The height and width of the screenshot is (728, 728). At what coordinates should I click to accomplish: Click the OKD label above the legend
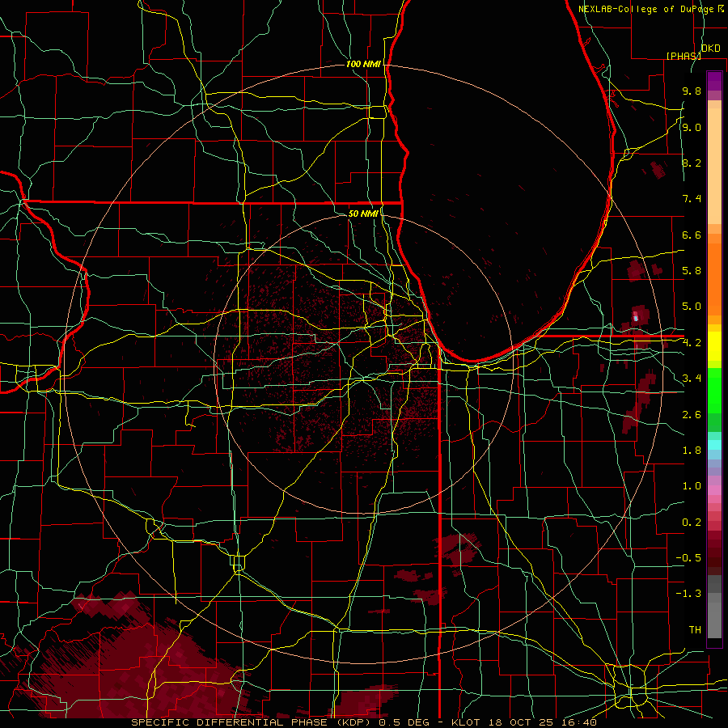pyautogui.click(x=711, y=49)
